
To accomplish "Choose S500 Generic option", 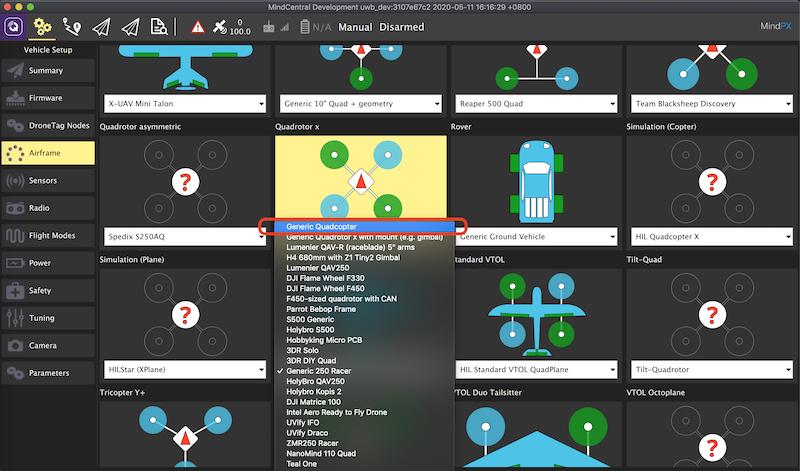I will 364,319.
